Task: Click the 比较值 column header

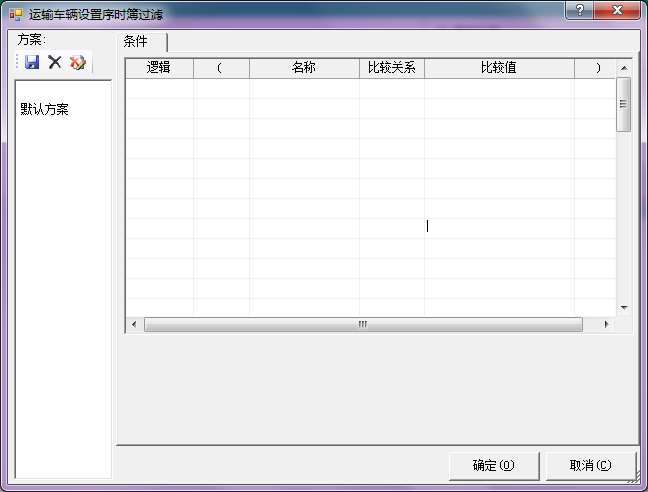Action: [x=499, y=68]
